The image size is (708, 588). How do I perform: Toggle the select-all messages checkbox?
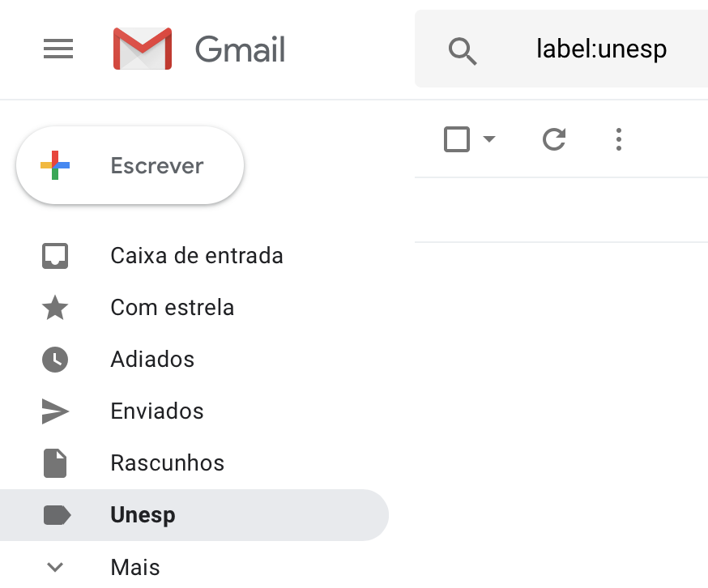tap(458, 139)
